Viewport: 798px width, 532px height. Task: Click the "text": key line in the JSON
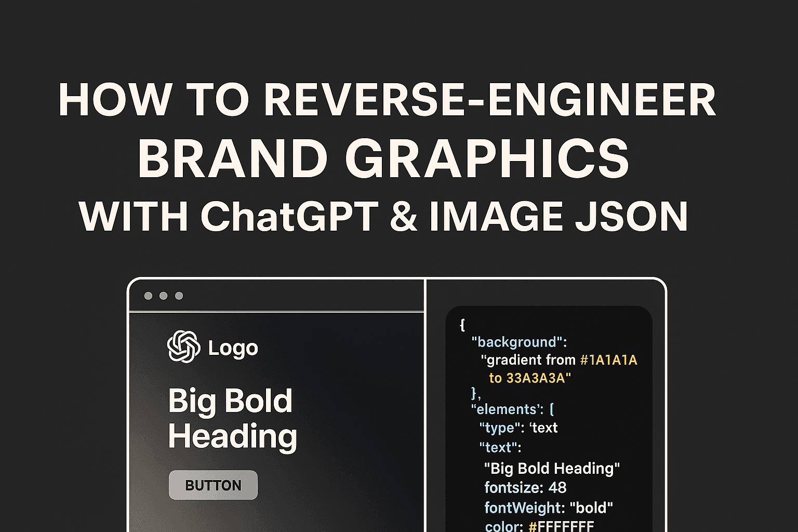500,447
